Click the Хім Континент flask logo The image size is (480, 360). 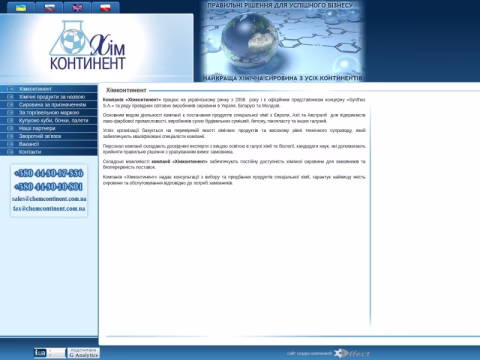(x=88, y=45)
